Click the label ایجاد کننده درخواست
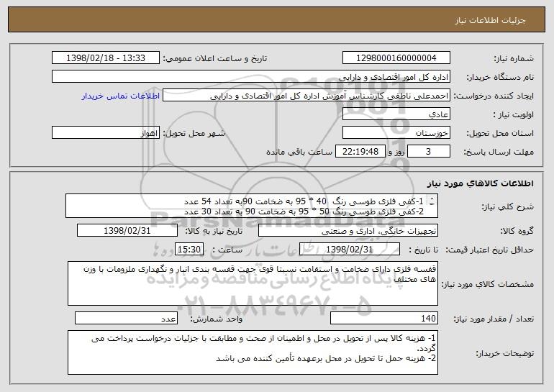Image resolution: width=554 pixels, height=392 pixels. click(494, 96)
